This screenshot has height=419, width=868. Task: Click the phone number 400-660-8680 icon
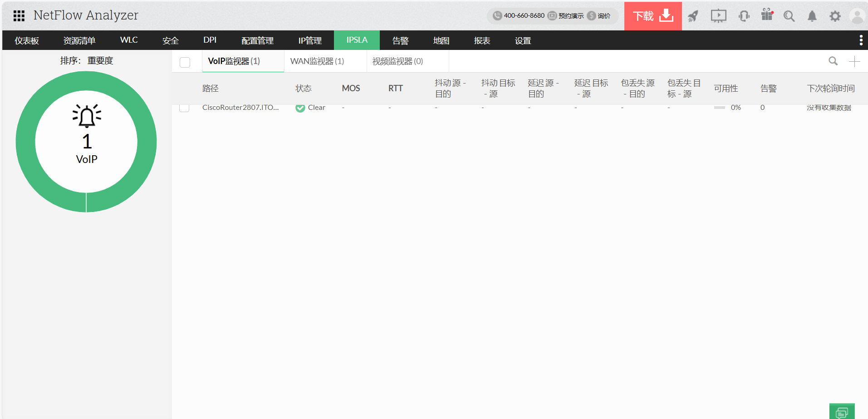497,15
